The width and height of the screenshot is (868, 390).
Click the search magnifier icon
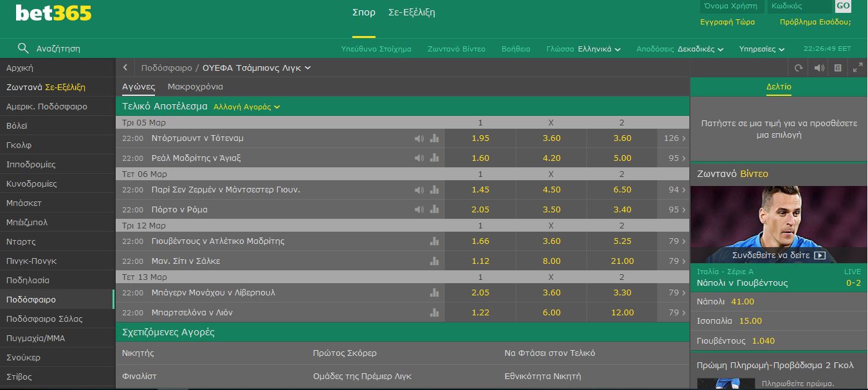pos(24,48)
